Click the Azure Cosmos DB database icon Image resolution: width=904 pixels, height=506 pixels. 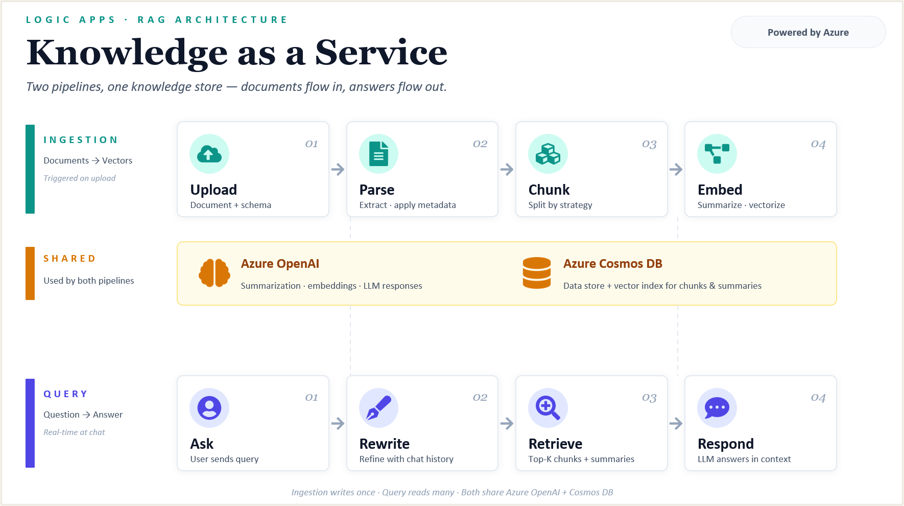(x=537, y=273)
